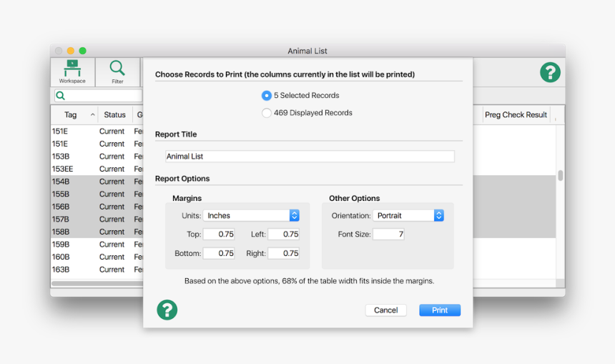The image size is (615, 364).
Task: Click the yellow minimize window button
Action: [x=70, y=51]
